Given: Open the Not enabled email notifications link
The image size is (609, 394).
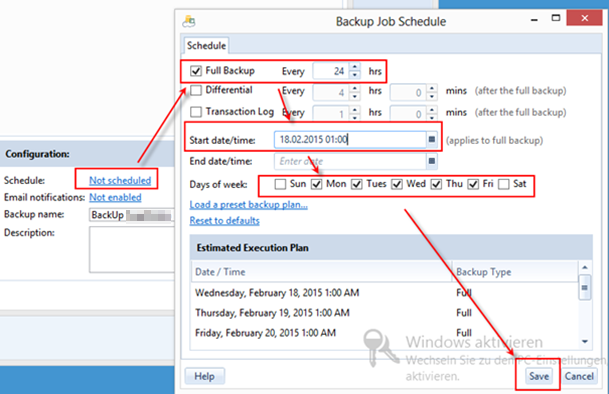Looking at the screenshot, I should 115,197.
